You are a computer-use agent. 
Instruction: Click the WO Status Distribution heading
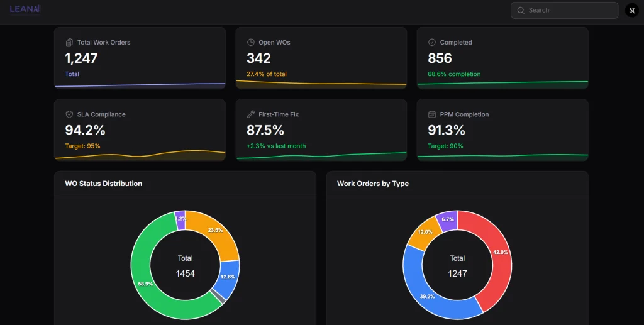click(x=104, y=184)
